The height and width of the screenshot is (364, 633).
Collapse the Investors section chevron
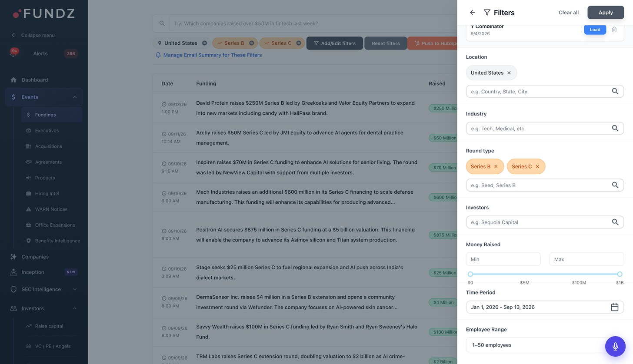tap(74, 308)
